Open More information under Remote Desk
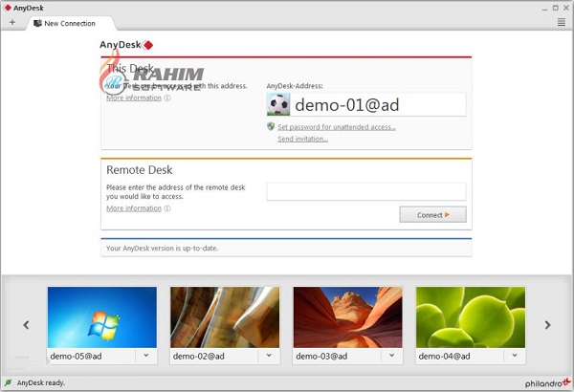The image size is (574, 392). [134, 208]
